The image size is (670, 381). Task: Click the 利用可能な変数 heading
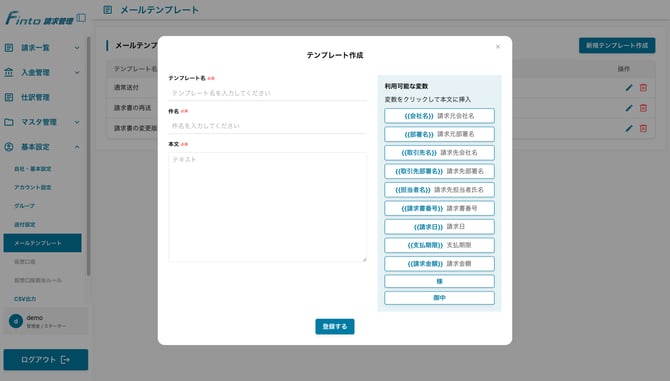tap(406, 86)
